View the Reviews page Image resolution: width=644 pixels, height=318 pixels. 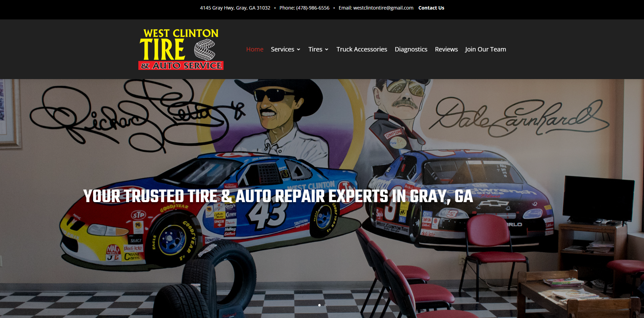pyautogui.click(x=446, y=49)
